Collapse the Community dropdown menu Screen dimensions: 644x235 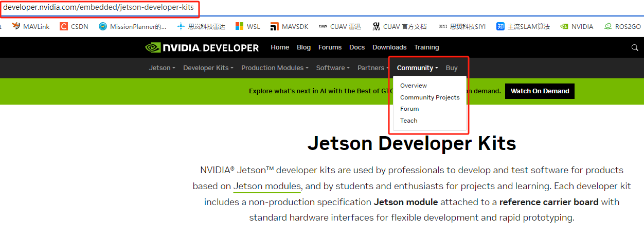point(417,68)
